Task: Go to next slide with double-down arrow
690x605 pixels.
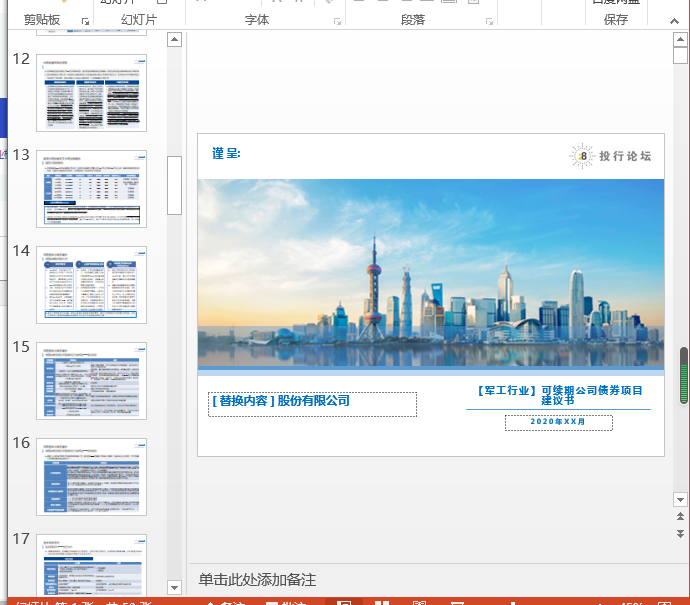Action: point(680,534)
